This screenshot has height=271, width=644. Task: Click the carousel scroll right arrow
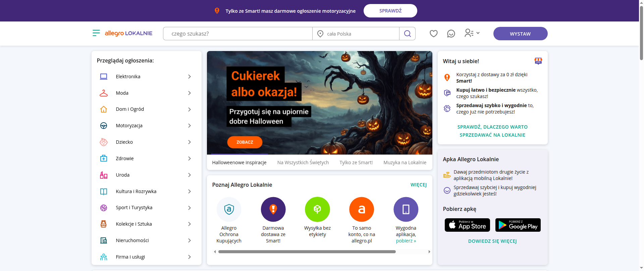pos(429,252)
